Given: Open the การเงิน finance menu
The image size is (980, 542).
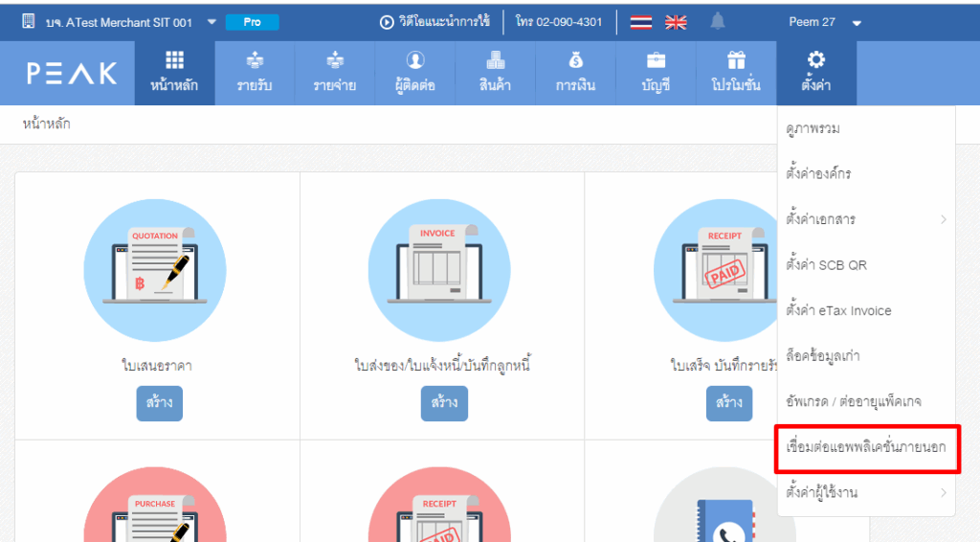Looking at the screenshot, I should point(575,73).
